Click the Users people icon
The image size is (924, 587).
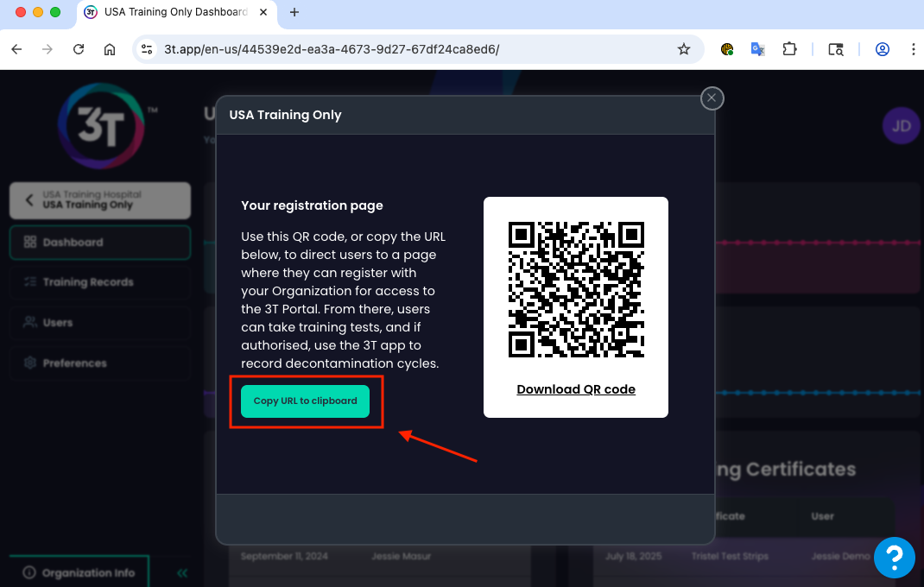[x=30, y=322]
